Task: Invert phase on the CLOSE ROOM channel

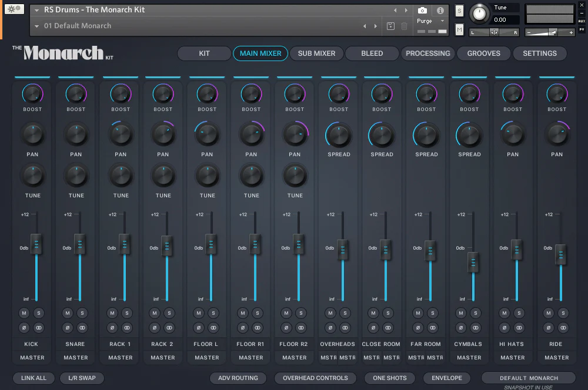Action: (373, 328)
